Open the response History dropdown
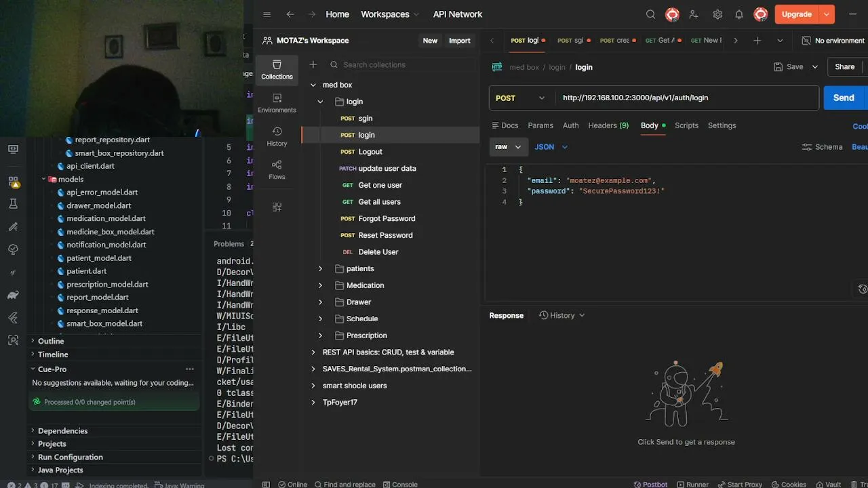 (x=561, y=315)
